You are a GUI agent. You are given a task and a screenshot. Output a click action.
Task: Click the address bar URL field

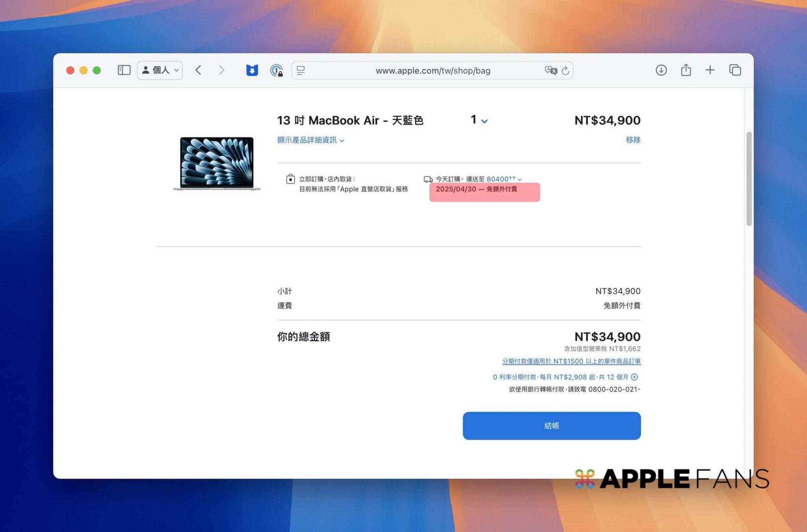point(433,71)
